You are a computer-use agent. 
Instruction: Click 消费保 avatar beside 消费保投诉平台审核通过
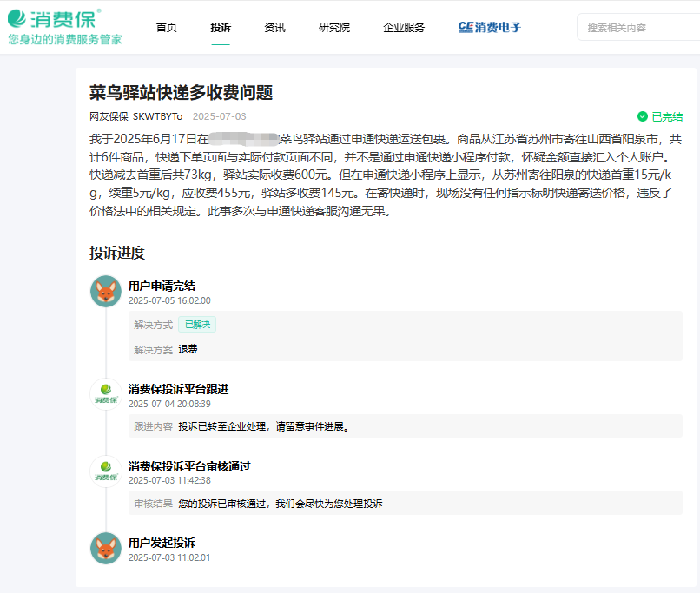point(106,471)
